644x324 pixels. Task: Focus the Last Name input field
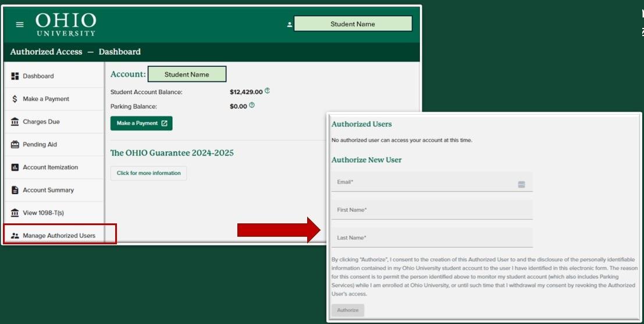[x=432, y=238]
